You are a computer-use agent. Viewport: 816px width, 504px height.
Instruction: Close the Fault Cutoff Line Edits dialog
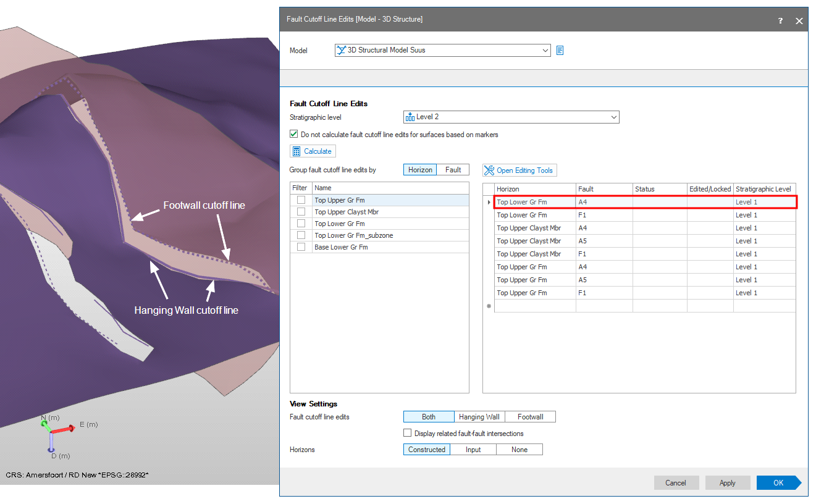pyautogui.click(x=799, y=20)
